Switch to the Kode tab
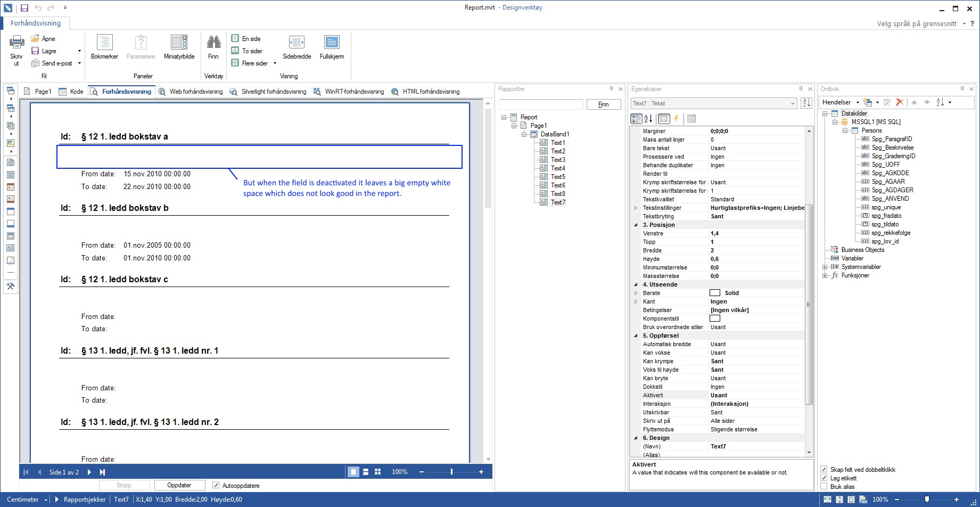980x507 pixels. pos(71,92)
